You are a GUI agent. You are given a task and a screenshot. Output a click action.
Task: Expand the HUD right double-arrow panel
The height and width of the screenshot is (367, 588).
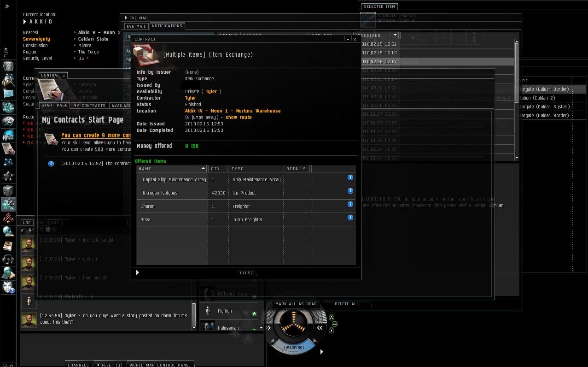click(x=320, y=328)
